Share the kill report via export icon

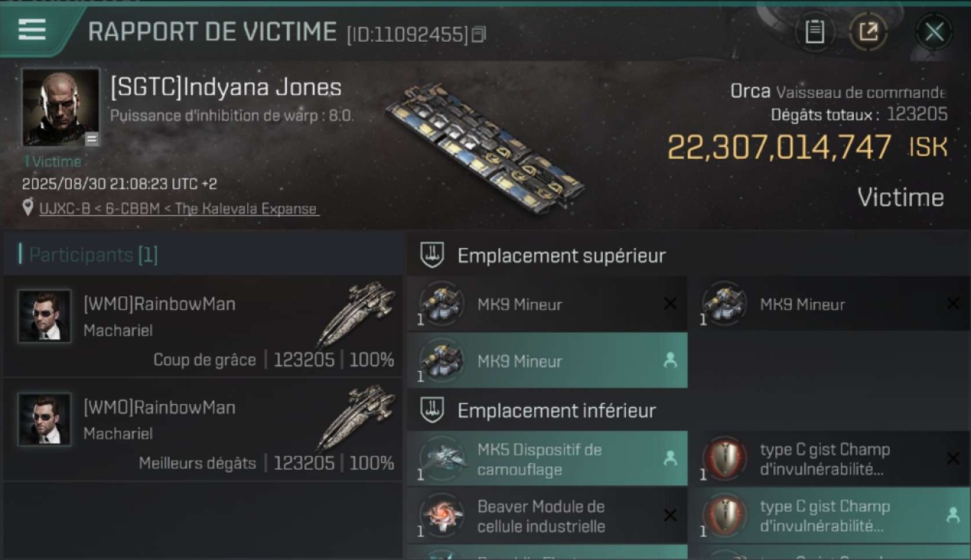(869, 32)
